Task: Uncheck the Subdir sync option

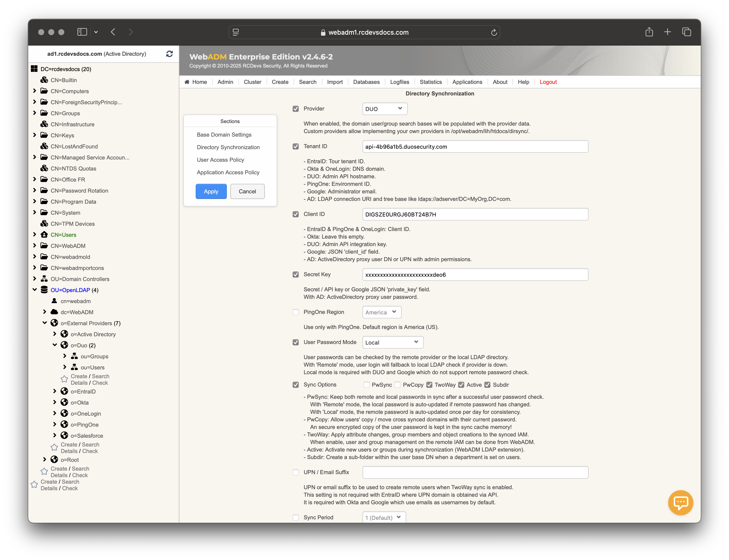Action: (x=487, y=385)
